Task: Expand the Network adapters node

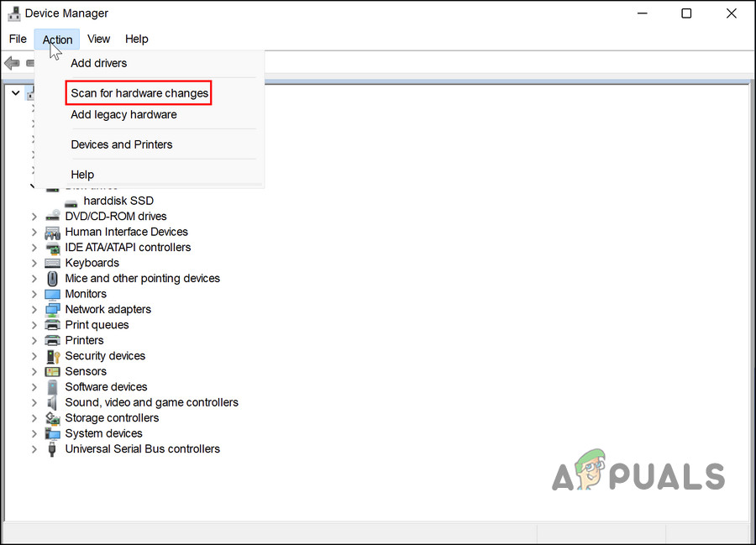Action: 34,309
